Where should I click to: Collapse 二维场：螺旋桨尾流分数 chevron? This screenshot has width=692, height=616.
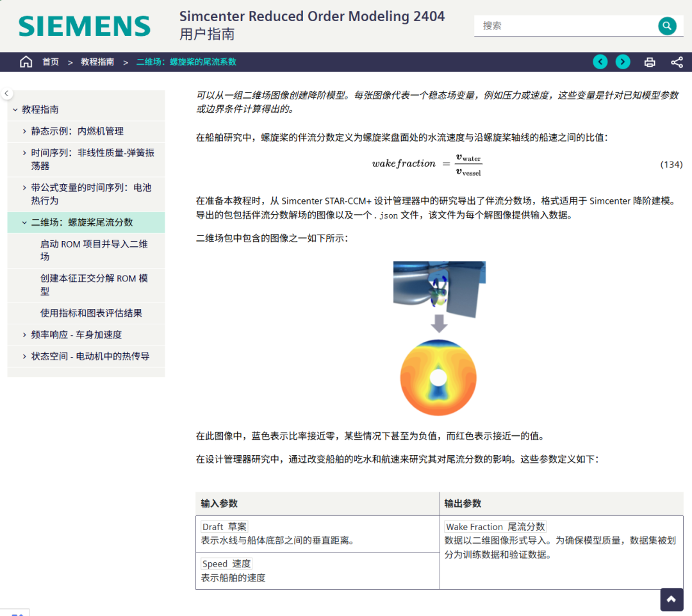(24, 222)
